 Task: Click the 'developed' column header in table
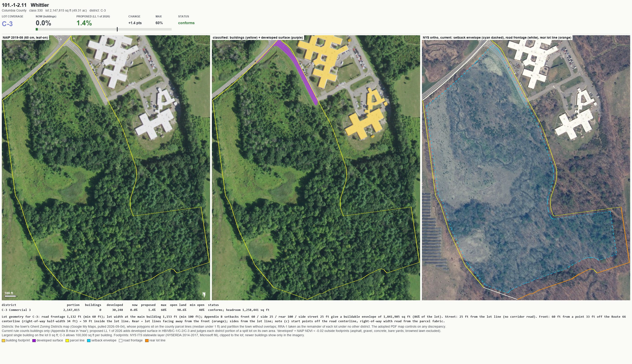pos(115,305)
